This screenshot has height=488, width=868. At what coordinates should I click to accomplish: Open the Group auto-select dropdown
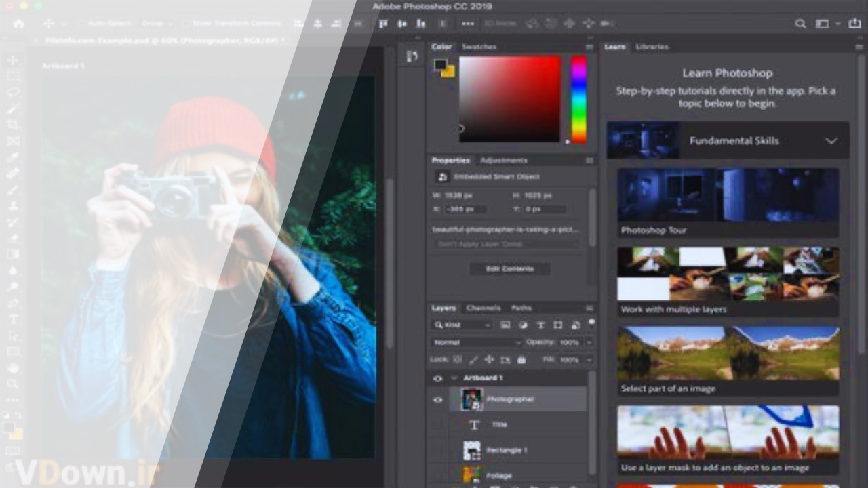[x=155, y=24]
